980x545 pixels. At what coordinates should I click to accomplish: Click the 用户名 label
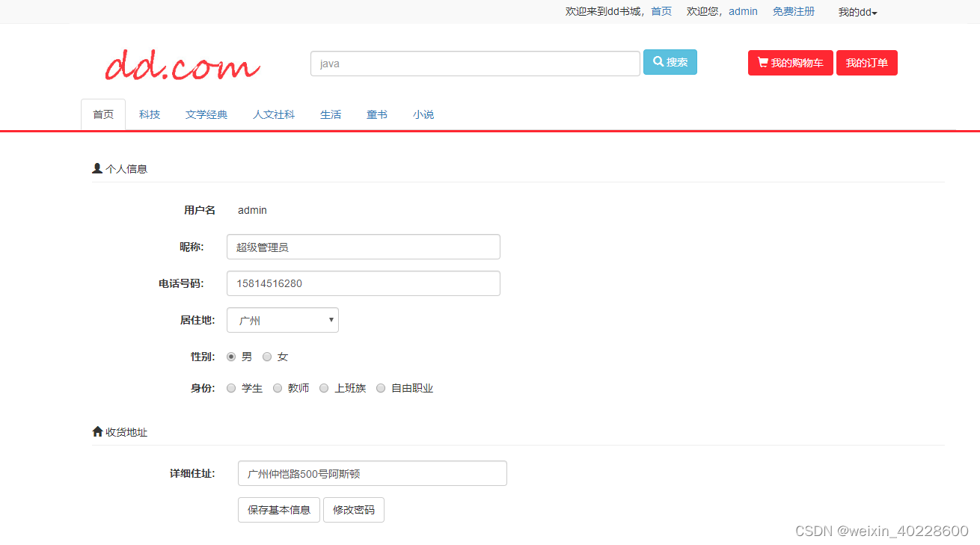pos(200,210)
